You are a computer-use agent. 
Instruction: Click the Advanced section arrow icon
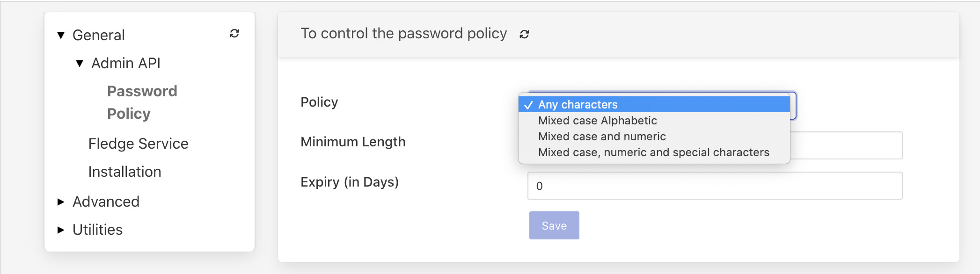click(59, 202)
